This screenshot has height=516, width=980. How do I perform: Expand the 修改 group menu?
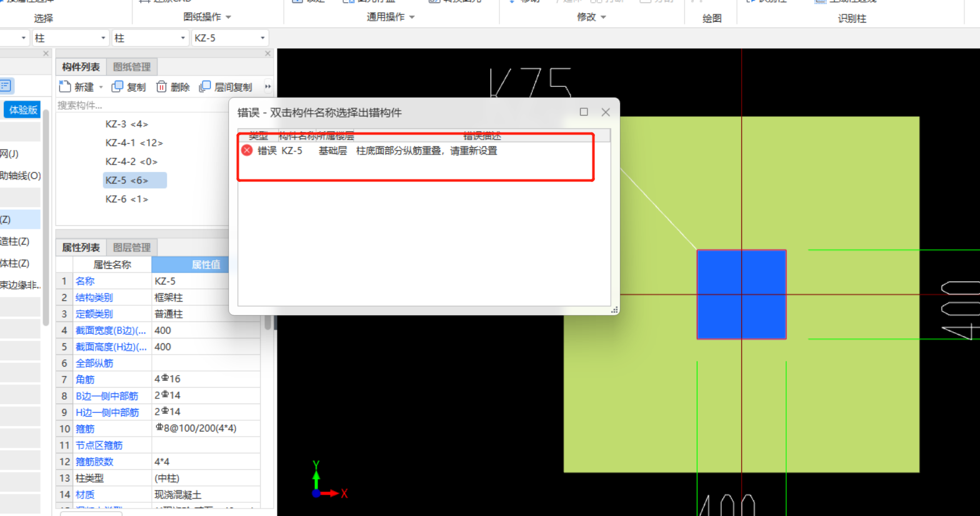coord(591,17)
